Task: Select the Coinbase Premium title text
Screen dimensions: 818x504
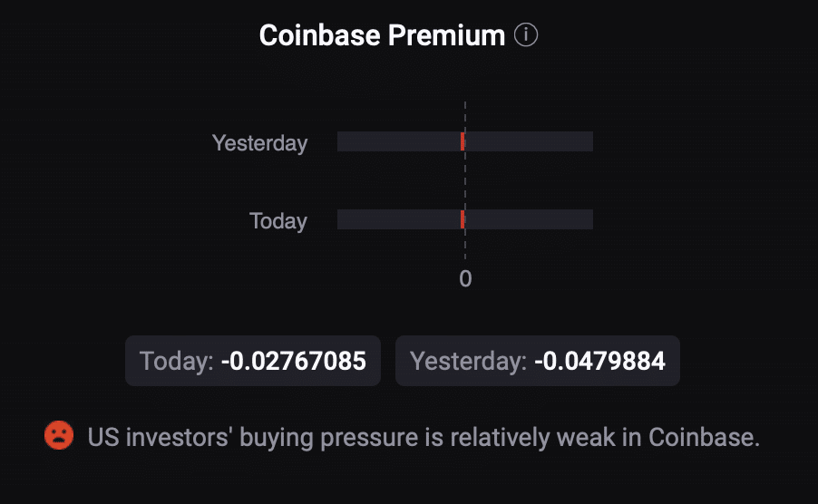Action: [381, 35]
